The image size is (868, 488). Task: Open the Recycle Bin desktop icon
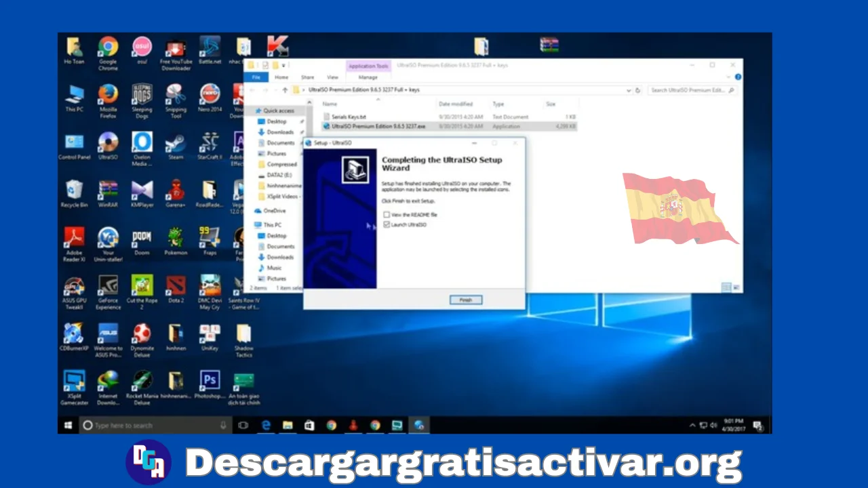[74, 194]
